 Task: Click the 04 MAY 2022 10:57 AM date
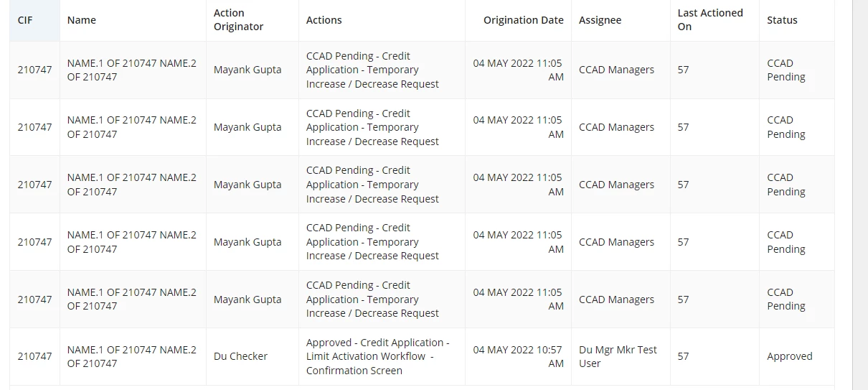pyautogui.click(x=518, y=356)
